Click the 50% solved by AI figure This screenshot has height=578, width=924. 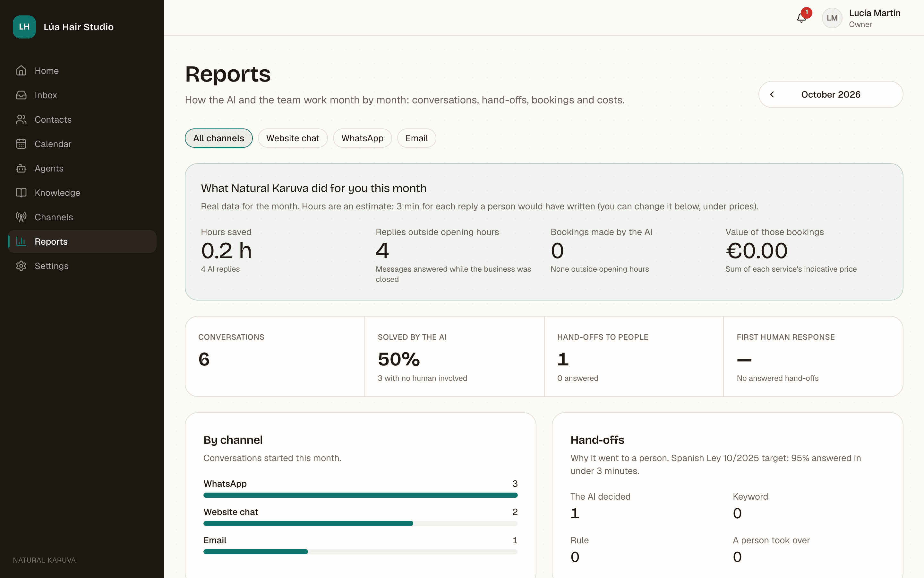click(x=398, y=359)
